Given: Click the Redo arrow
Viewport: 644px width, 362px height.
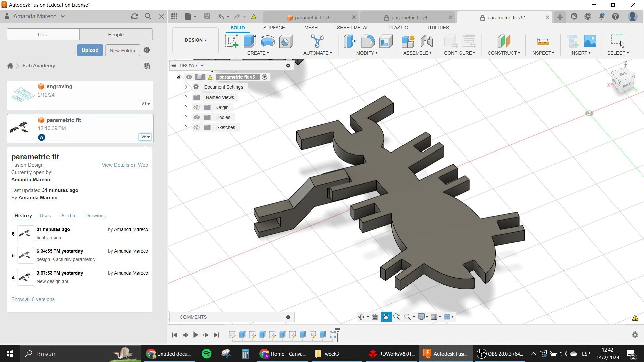Looking at the screenshot, I should coord(237,17).
